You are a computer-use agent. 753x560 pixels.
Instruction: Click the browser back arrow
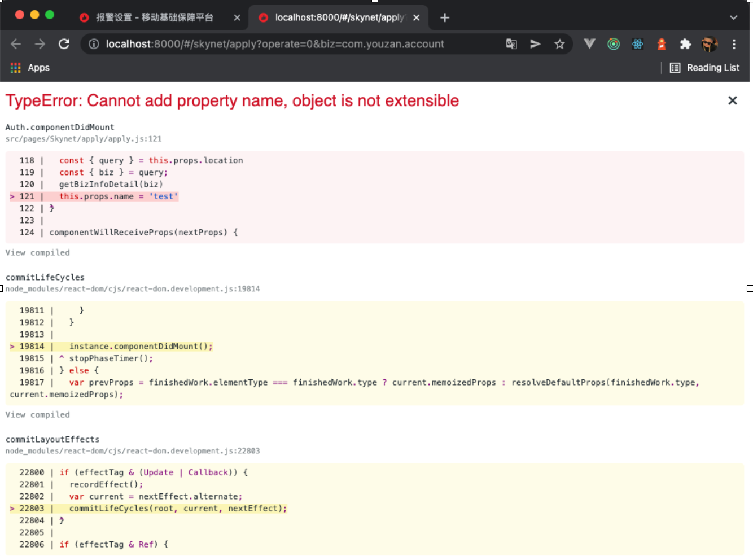tap(16, 44)
